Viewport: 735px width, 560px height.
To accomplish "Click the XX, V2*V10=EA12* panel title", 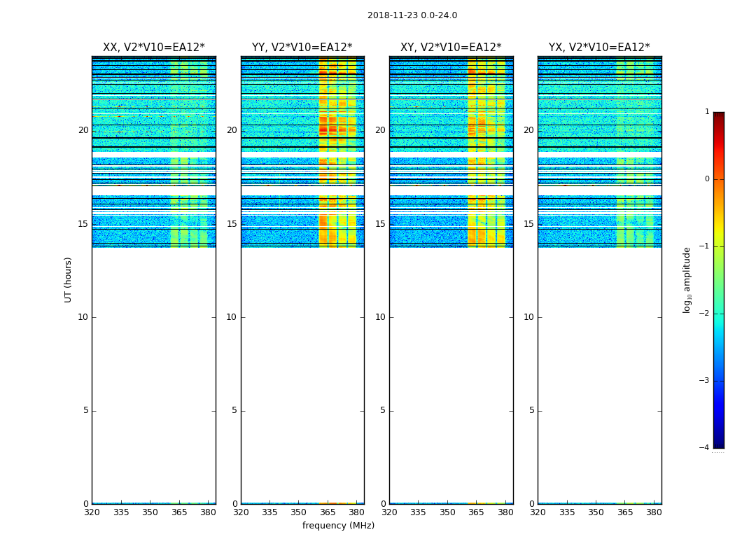I will pyautogui.click(x=154, y=48).
